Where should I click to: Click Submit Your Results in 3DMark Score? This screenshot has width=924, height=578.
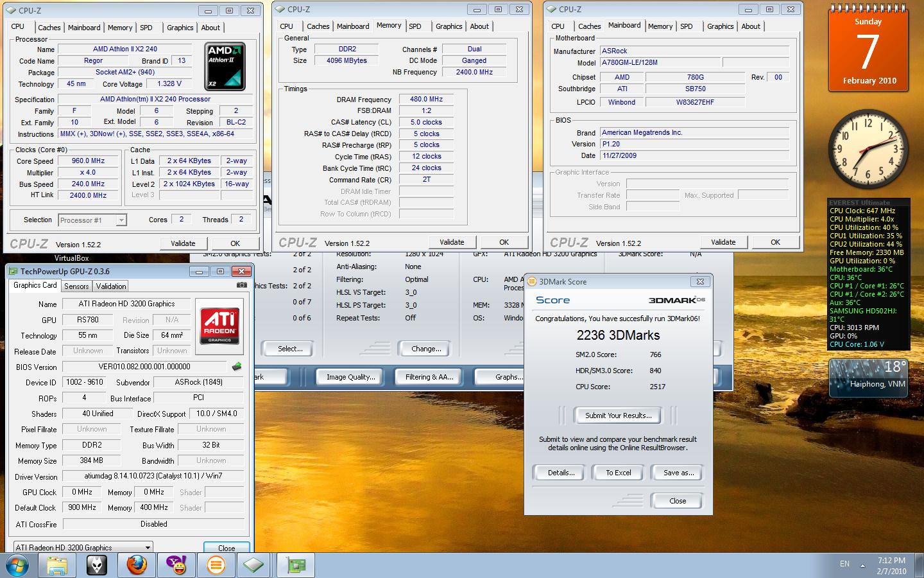pyautogui.click(x=618, y=416)
